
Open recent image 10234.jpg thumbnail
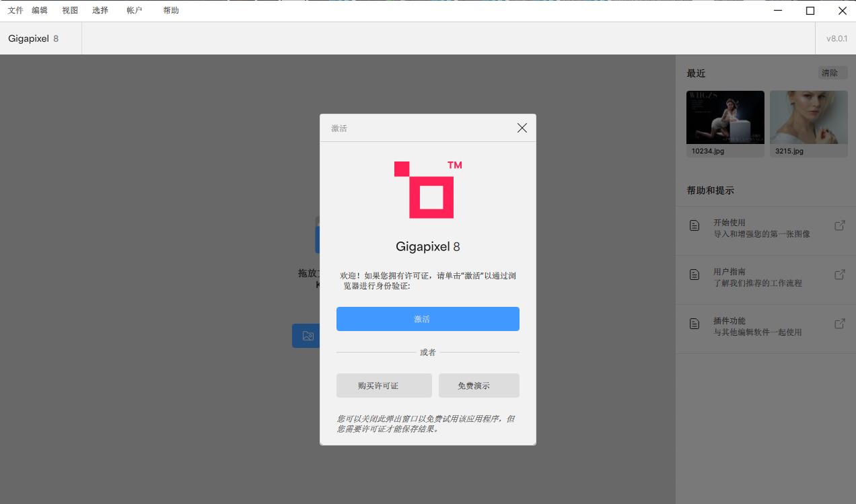coord(725,117)
